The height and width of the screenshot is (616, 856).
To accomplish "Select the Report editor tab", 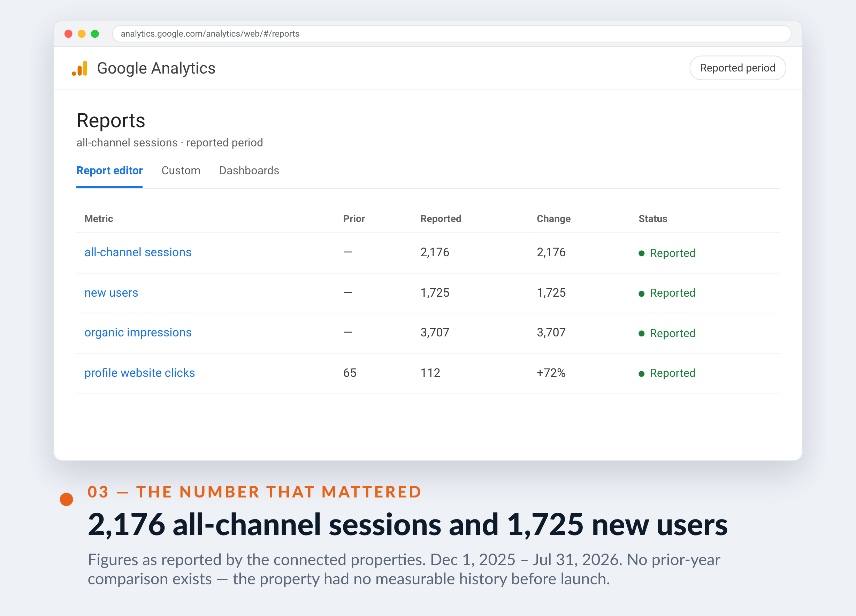I will point(109,170).
